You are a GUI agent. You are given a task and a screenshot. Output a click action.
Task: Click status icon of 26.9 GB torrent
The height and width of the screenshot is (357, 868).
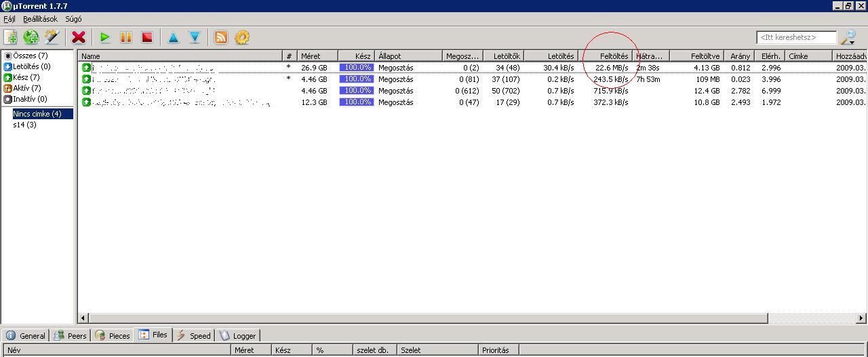pyautogui.click(x=86, y=68)
